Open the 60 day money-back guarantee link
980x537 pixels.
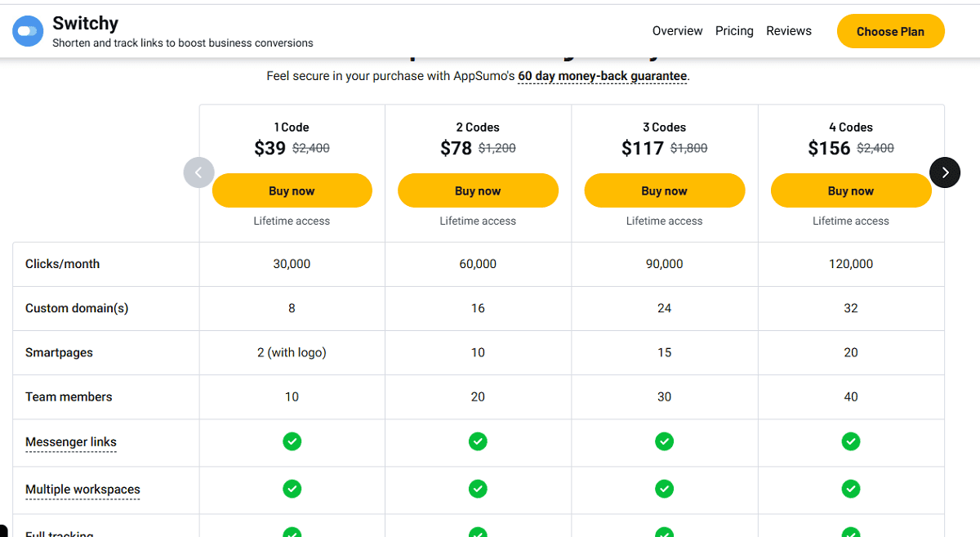[602, 75]
